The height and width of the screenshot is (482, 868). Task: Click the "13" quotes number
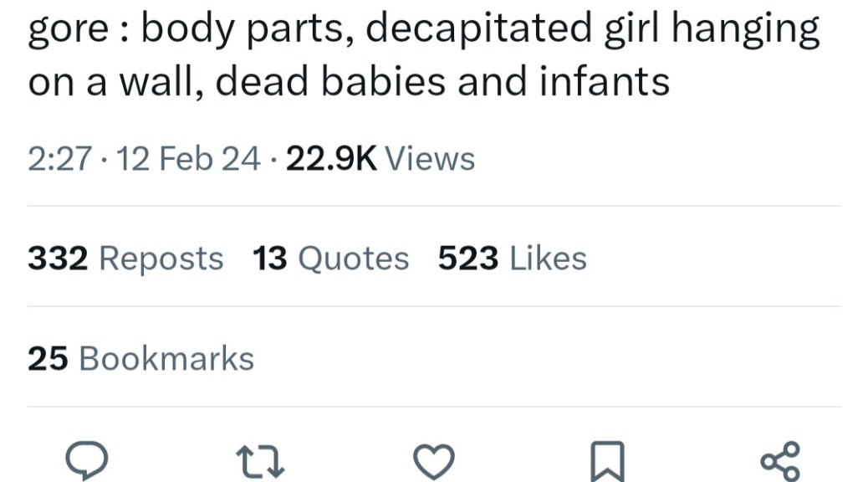point(270,259)
